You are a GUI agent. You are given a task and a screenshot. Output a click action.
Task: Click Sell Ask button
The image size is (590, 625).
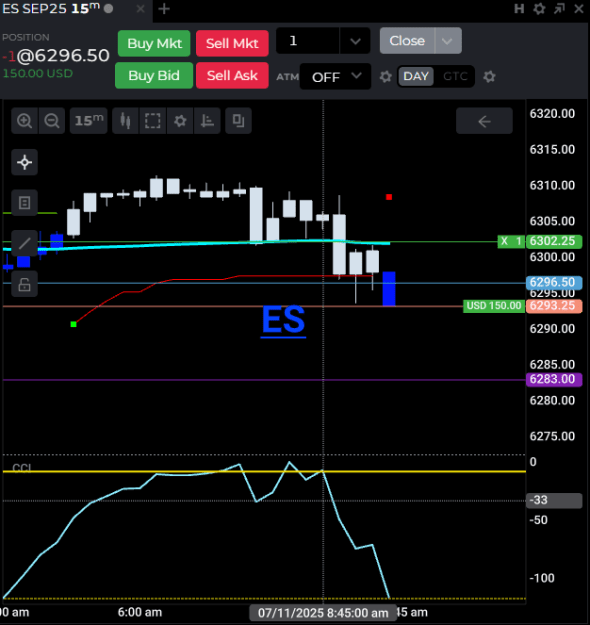[x=232, y=75]
